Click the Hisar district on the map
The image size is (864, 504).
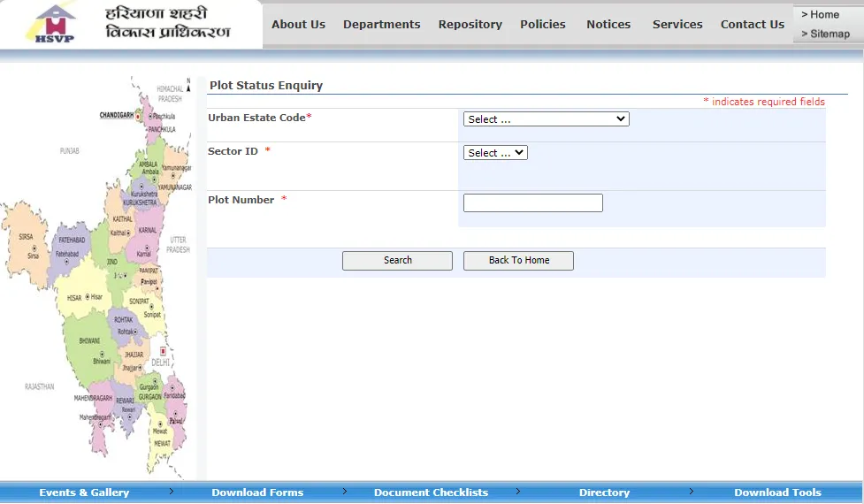tap(84, 298)
